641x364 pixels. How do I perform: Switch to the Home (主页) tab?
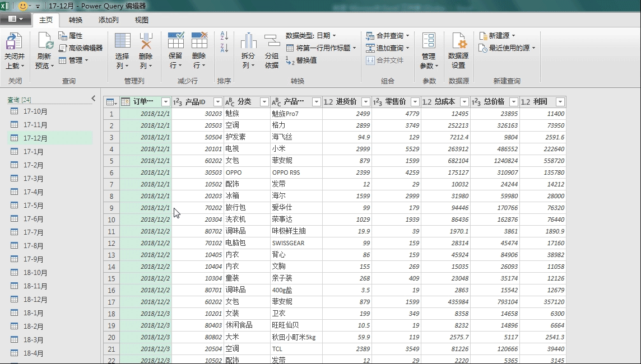46,20
